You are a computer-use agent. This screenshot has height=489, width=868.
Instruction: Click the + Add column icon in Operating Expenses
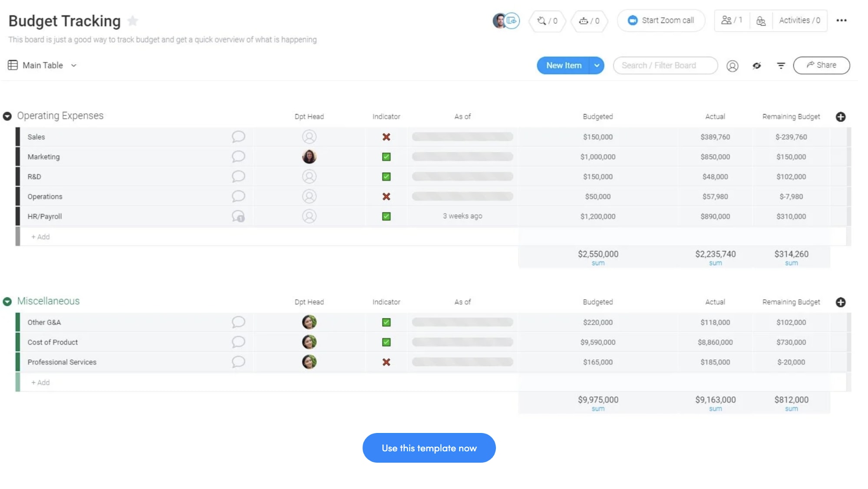(841, 117)
